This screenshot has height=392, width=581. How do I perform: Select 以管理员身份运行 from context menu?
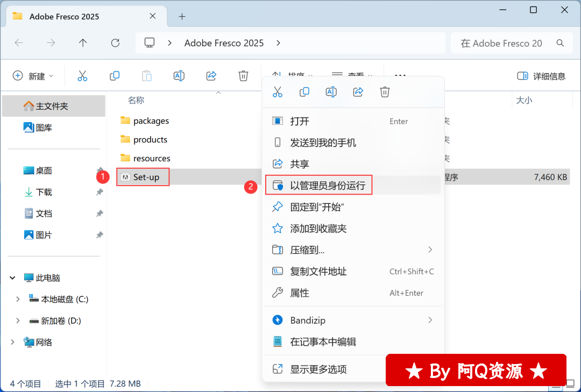[327, 186]
